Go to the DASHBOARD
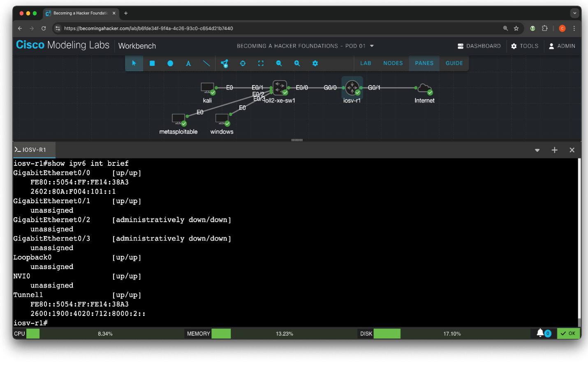This screenshot has width=588, height=367. click(x=479, y=46)
